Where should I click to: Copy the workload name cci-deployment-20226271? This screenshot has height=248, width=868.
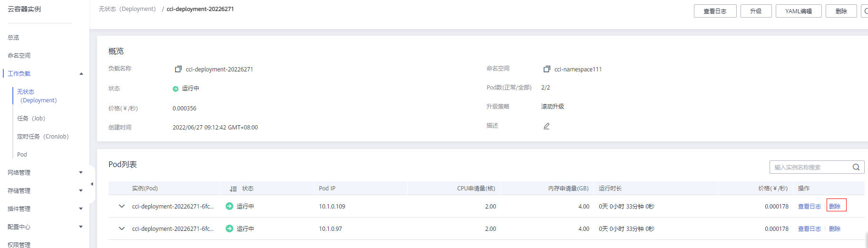(178, 69)
